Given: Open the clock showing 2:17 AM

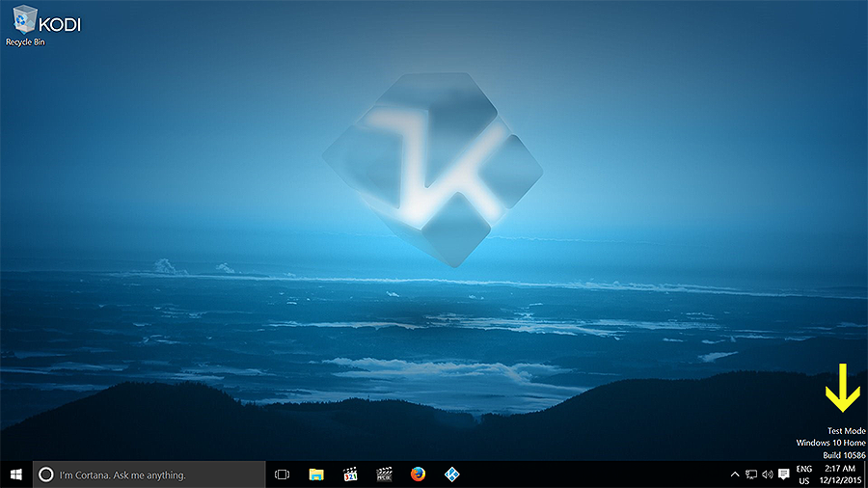Looking at the screenshot, I should pyautogui.click(x=840, y=474).
